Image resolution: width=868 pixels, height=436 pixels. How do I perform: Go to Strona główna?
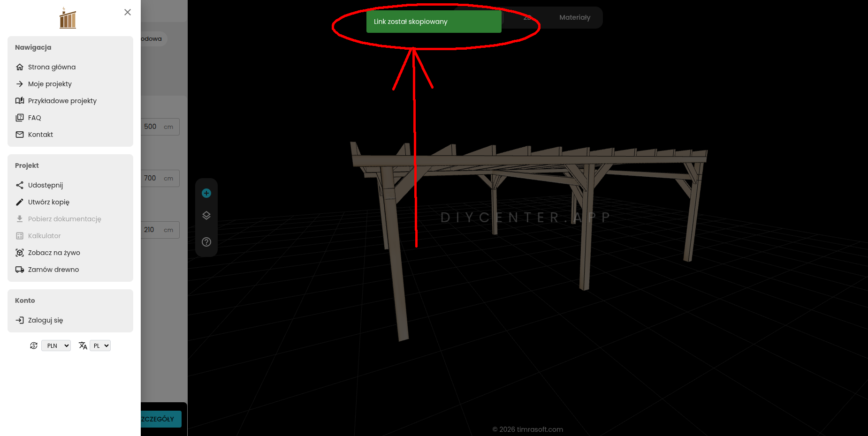coord(52,67)
